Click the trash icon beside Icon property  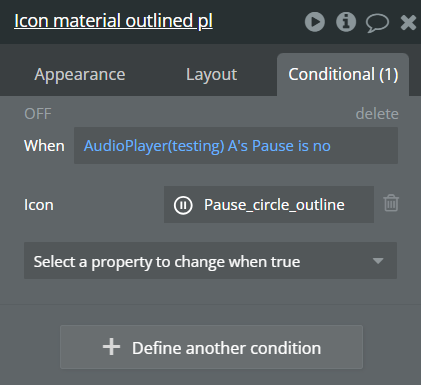[391, 203]
